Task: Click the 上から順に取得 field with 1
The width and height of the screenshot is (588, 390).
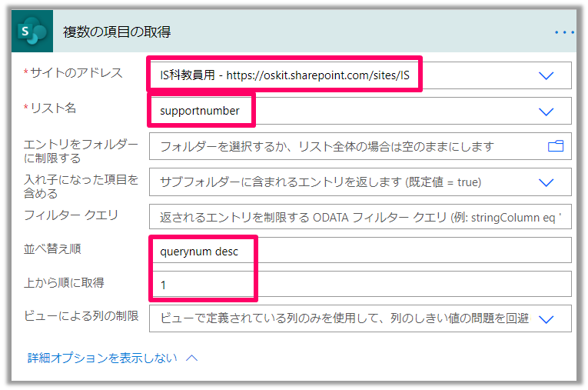Action: 360,284
